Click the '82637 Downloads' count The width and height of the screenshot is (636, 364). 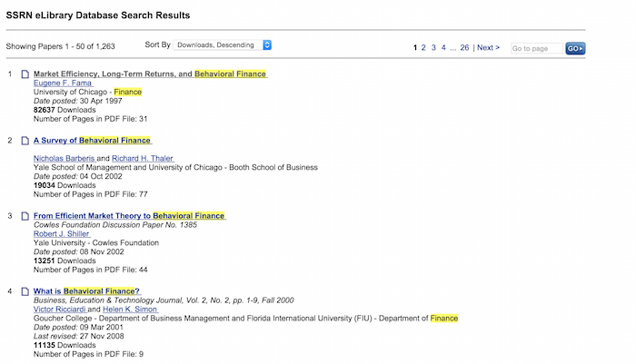click(x=65, y=110)
